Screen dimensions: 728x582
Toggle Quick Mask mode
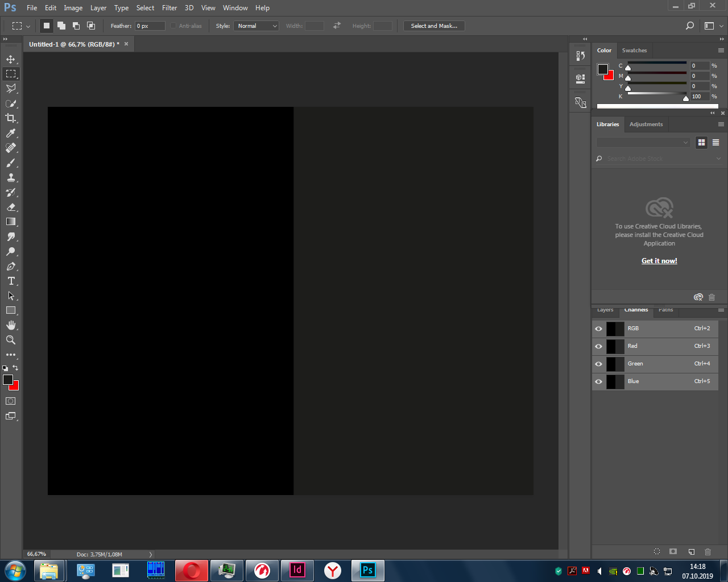pyautogui.click(x=11, y=401)
